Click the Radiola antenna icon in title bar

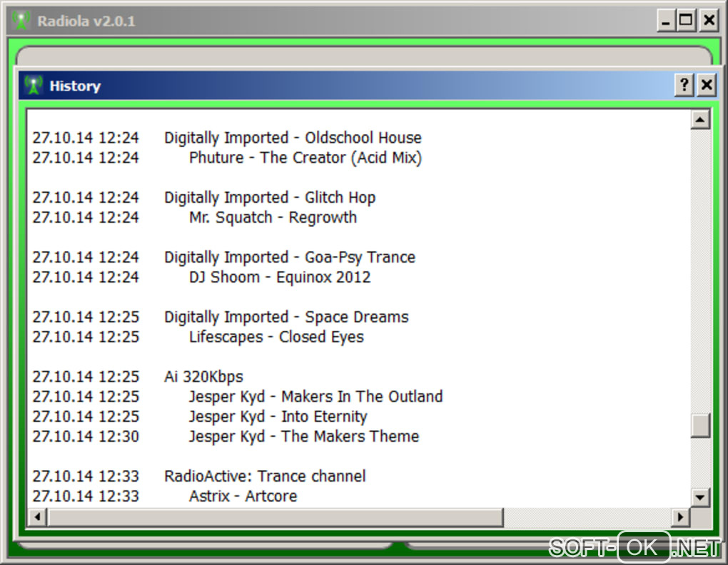point(21,21)
